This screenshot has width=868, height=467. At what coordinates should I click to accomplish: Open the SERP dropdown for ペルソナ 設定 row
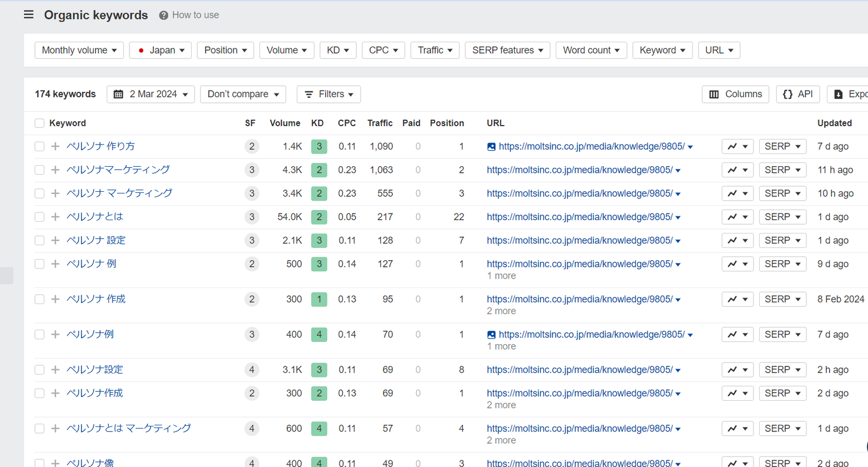[782, 240]
